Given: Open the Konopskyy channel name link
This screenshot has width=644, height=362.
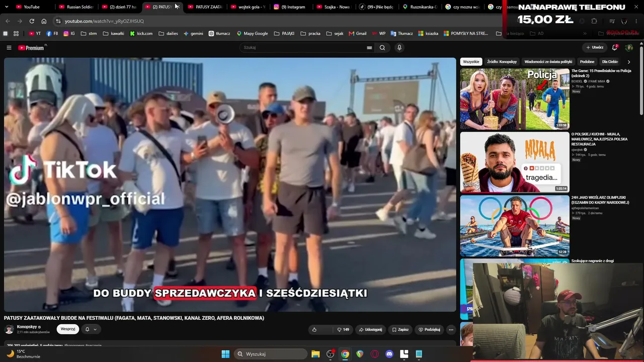Looking at the screenshot, I should click(x=27, y=327).
